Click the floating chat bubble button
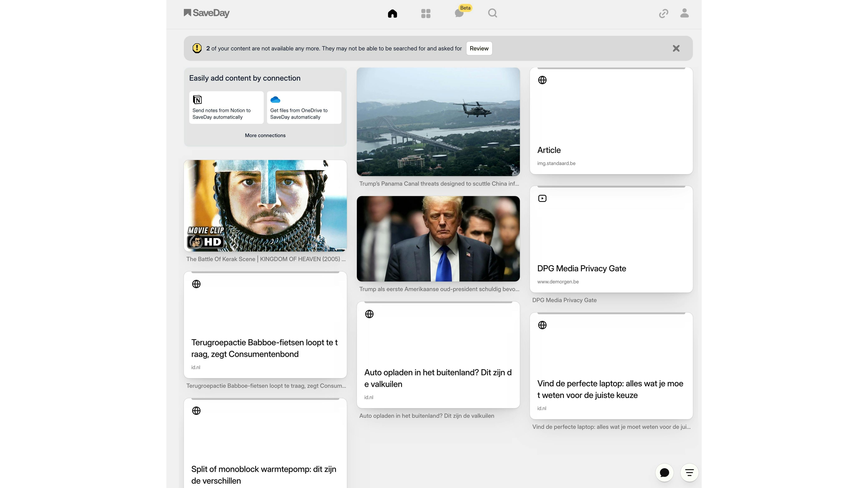868x488 pixels. click(x=664, y=473)
